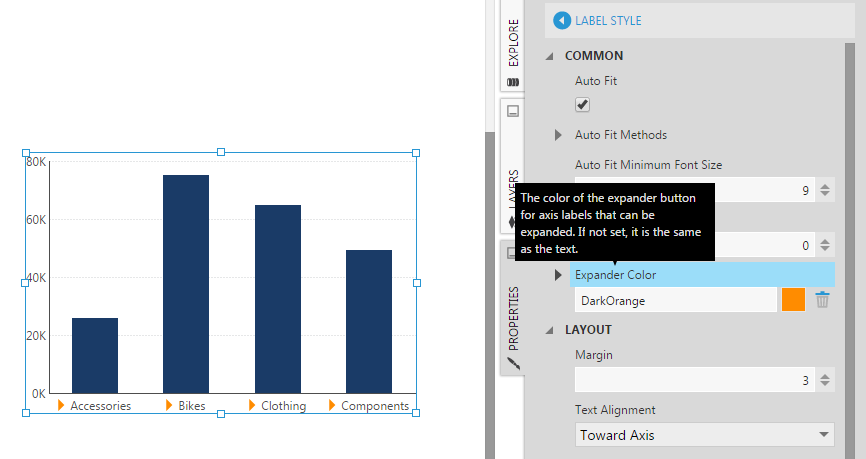The width and height of the screenshot is (866, 459).
Task: Delete the Expander Color value with trash icon
Action: 822,300
